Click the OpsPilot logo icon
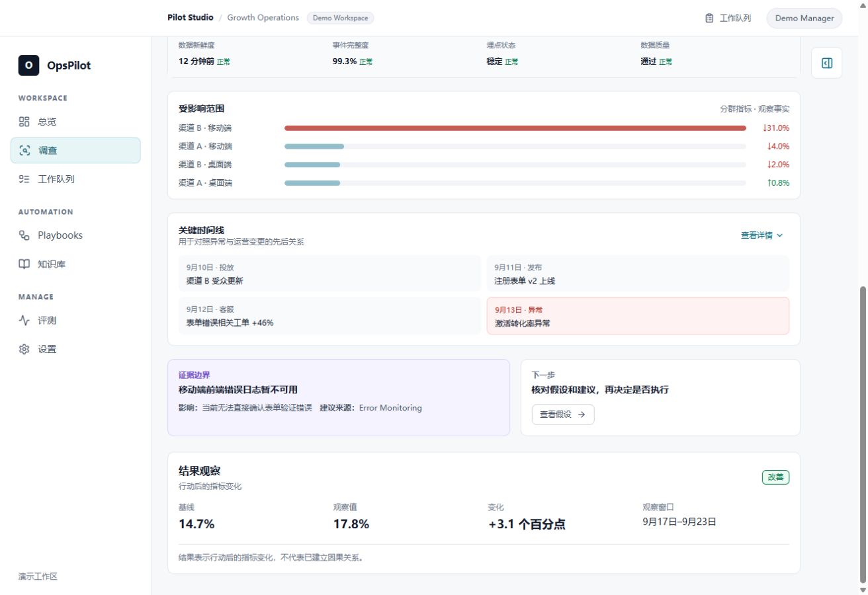Image resolution: width=868 pixels, height=595 pixels. pyautogui.click(x=28, y=65)
